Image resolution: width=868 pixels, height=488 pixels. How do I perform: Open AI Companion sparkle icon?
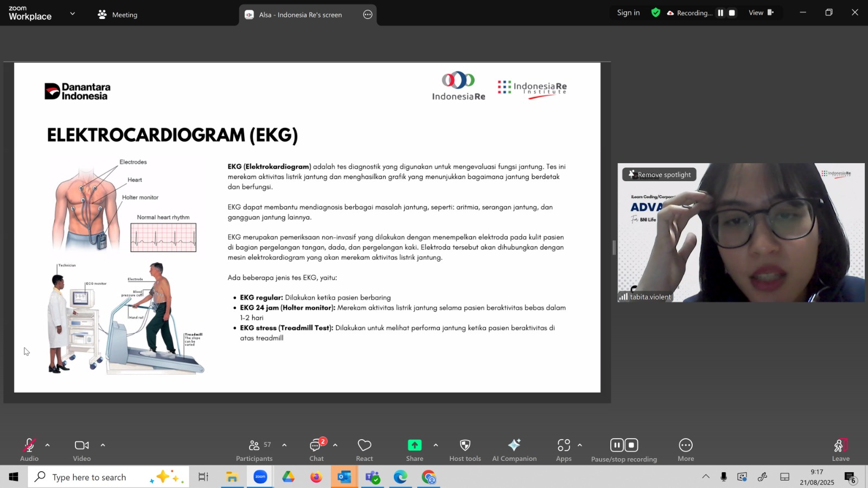pyautogui.click(x=514, y=450)
